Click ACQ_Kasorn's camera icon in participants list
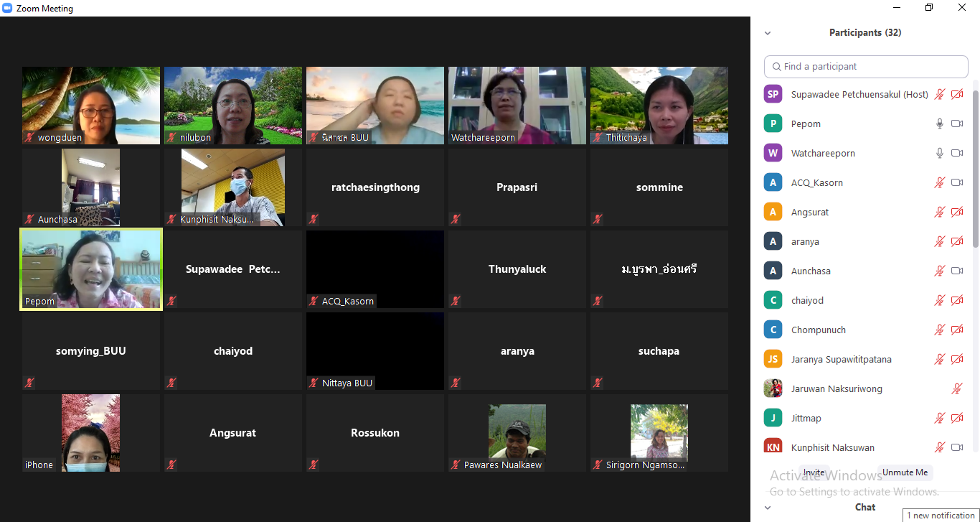Screen dimensions: 980x522 (x=957, y=182)
